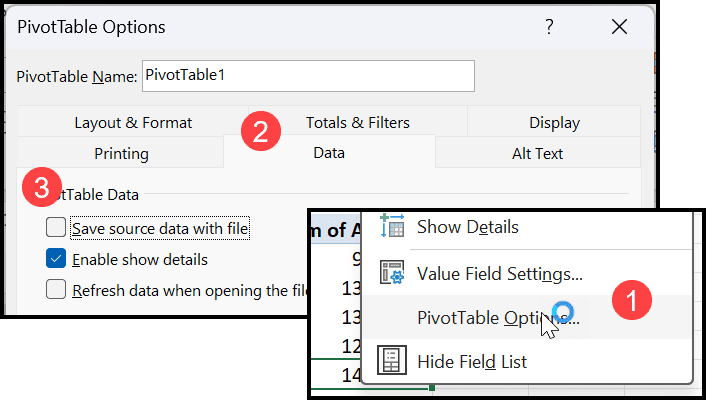This screenshot has height=400, width=706.
Task: Click the Help question mark icon
Action: click(549, 27)
